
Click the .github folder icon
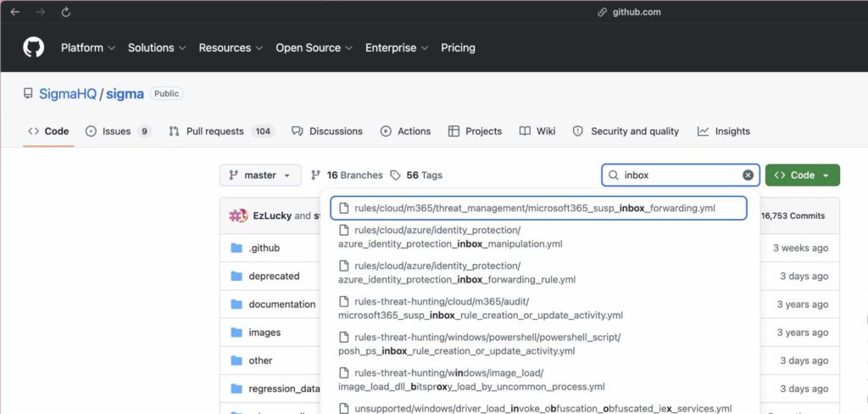236,249
